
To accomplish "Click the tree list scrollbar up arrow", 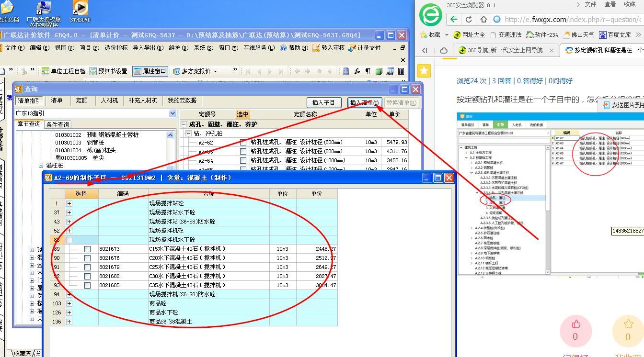I will tap(171, 135).
